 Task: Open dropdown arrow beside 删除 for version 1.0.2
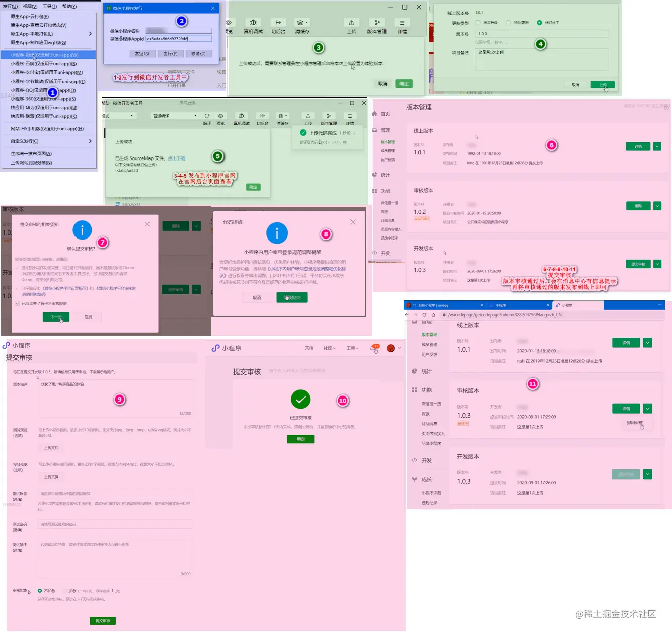tap(657, 206)
